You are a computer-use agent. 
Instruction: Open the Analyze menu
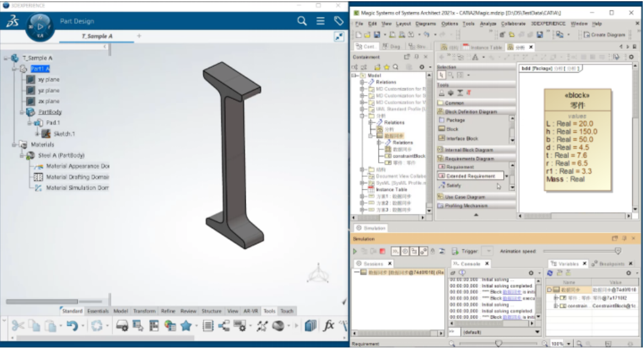pos(488,24)
